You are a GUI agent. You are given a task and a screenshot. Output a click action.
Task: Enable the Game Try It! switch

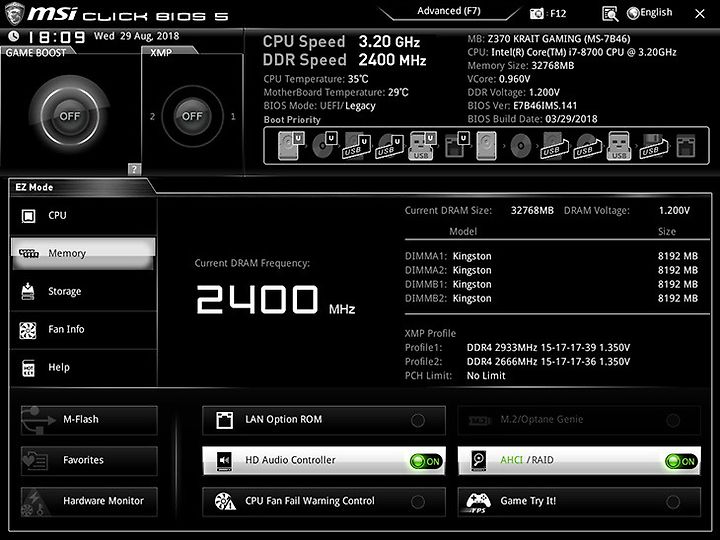(x=673, y=501)
